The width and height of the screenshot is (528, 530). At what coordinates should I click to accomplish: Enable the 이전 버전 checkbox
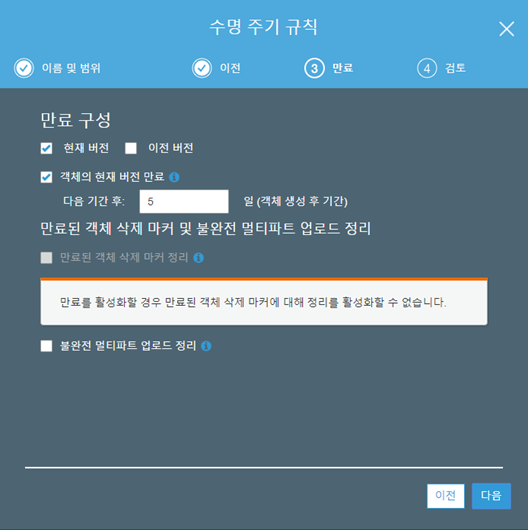point(131,148)
